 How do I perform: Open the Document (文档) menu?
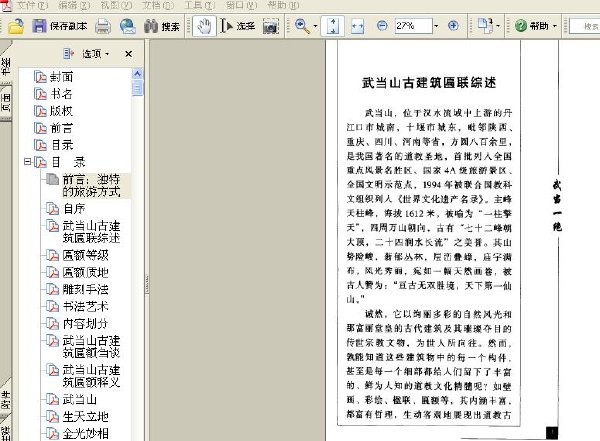pyautogui.click(x=158, y=5)
